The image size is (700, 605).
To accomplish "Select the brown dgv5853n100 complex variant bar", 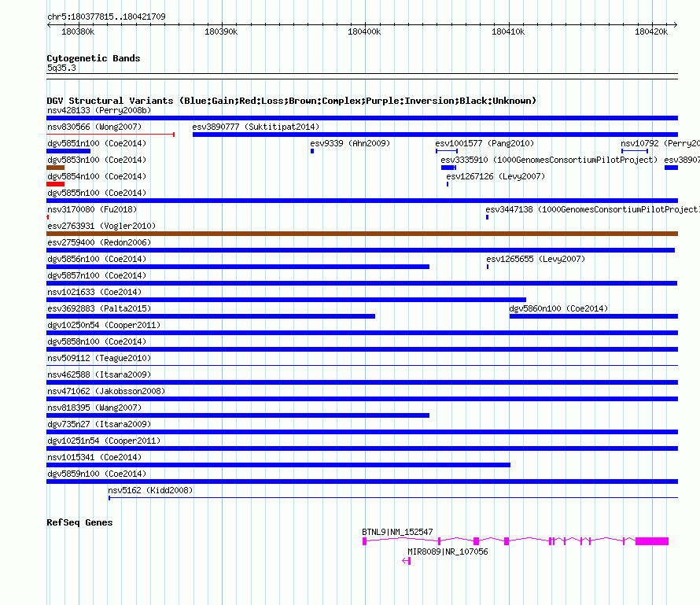I will point(55,168).
